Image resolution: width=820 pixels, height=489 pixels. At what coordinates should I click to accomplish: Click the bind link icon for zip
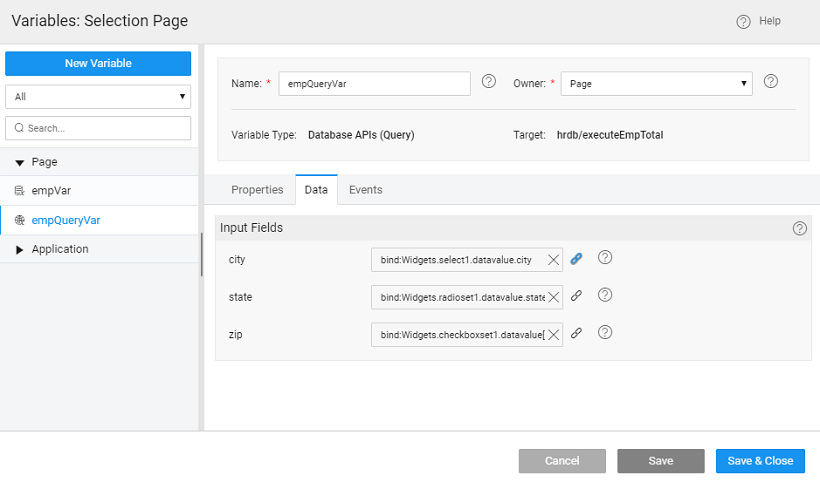tap(576, 333)
